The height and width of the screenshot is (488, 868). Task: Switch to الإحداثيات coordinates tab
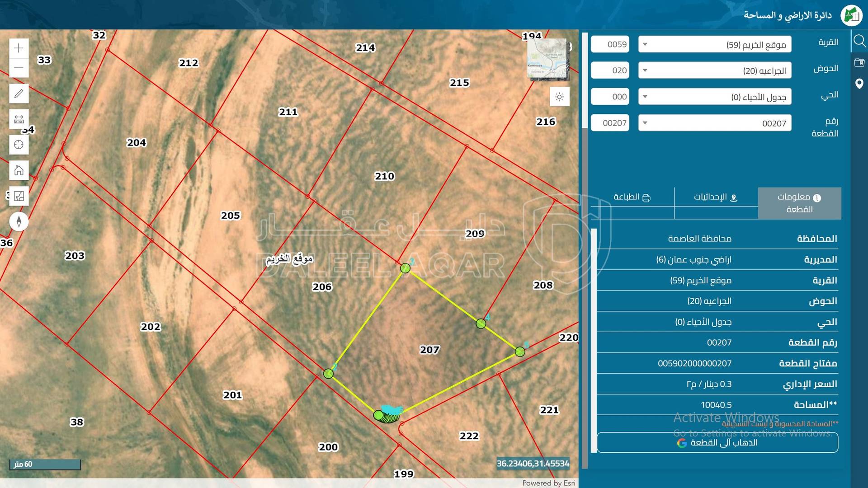[x=716, y=197]
